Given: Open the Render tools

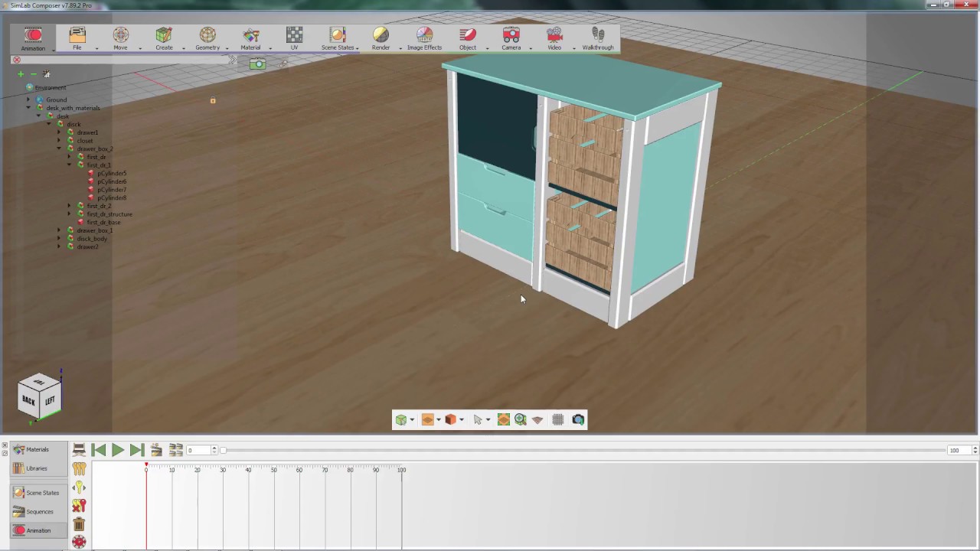Looking at the screenshot, I should click(x=381, y=39).
